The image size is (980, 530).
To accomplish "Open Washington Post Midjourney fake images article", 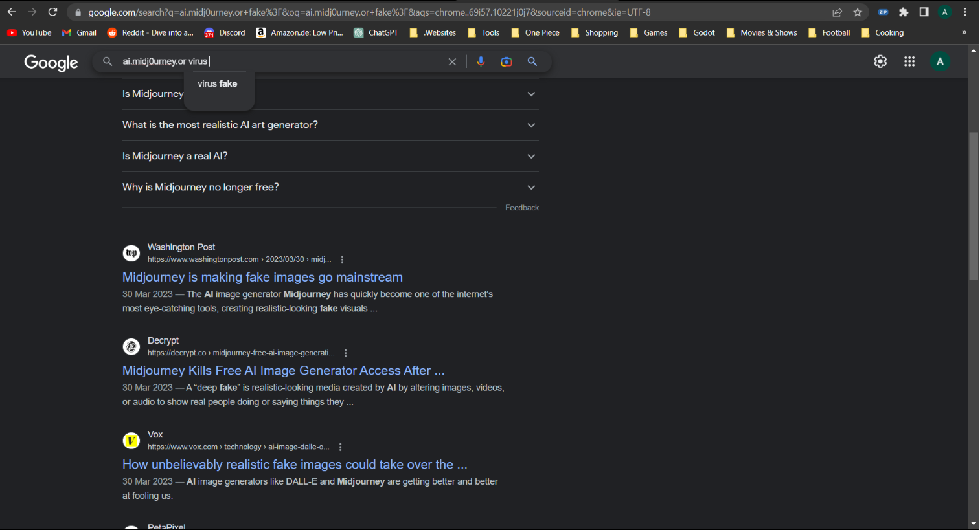I will tap(262, 277).
